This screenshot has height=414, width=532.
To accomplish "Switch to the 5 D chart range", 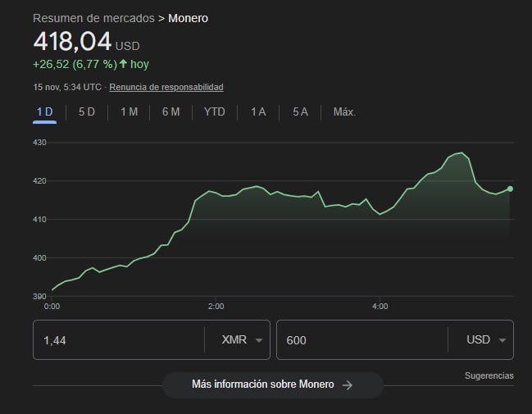I will pos(86,112).
